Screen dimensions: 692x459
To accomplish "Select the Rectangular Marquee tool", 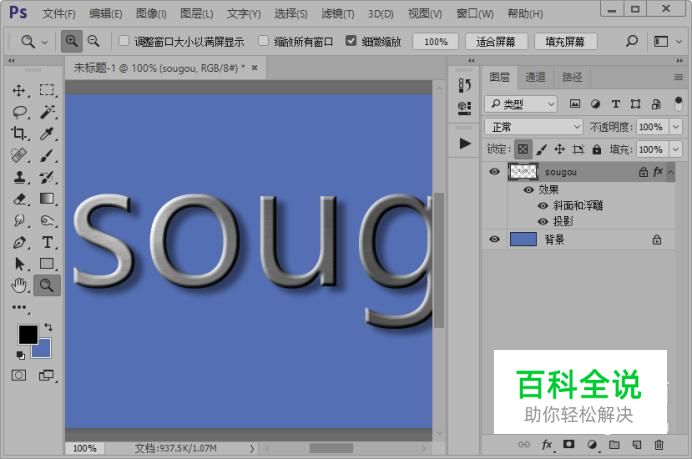I will point(47,90).
